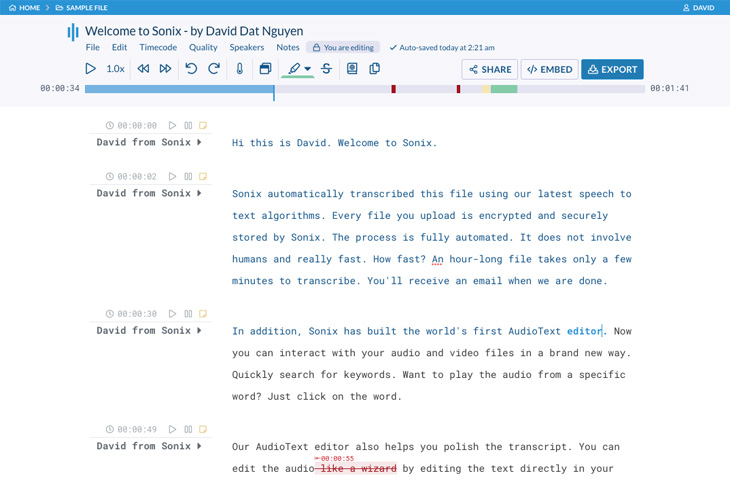Add a note to the 00:00:30 paragraph
The image size is (730, 480).
pyautogui.click(x=203, y=314)
